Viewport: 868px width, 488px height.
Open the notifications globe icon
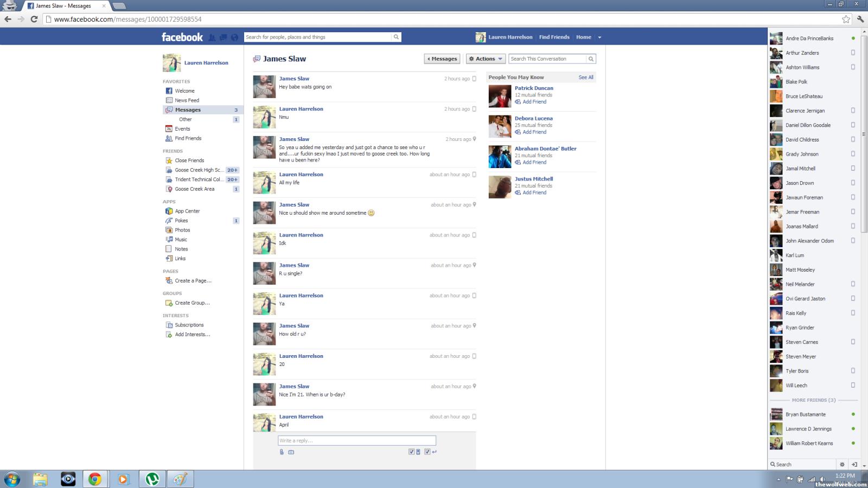pos(234,37)
